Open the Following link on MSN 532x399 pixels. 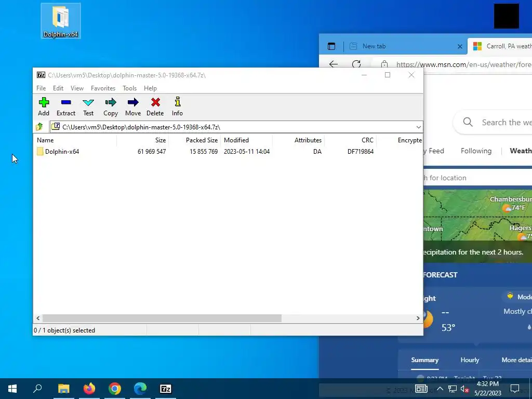[476, 151]
